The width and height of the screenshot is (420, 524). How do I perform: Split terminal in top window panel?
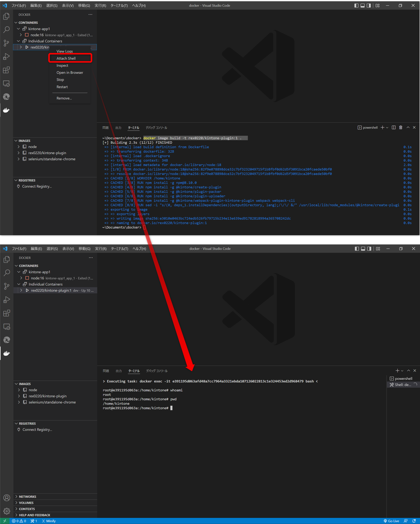click(394, 128)
